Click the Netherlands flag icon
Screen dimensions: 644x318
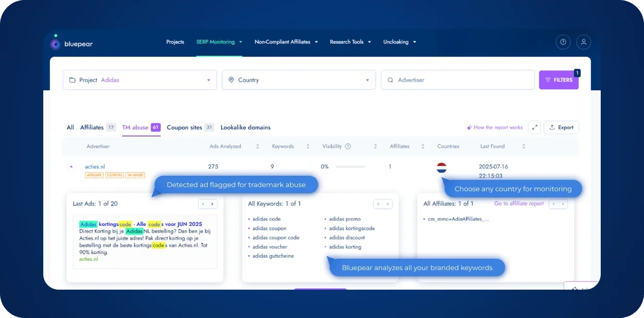442,168
